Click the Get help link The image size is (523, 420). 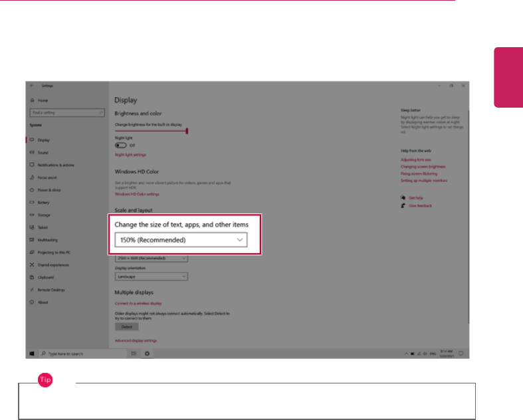pyautogui.click(x=415, y=198)
